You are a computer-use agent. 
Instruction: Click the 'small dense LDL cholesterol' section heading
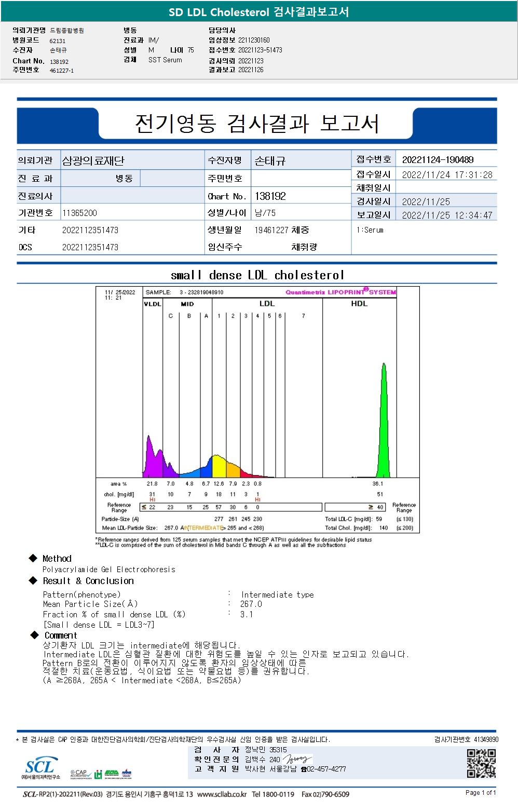(x=257, y=275)
